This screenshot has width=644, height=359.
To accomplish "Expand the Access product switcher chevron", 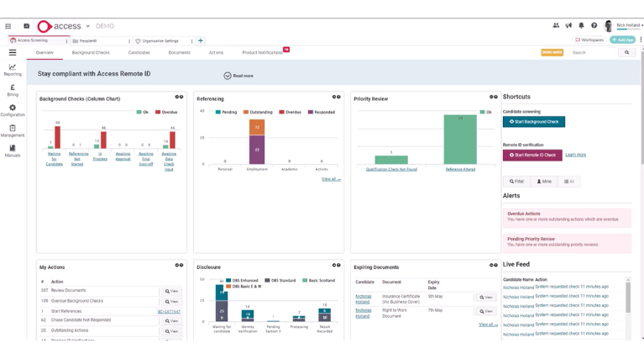I will [88, 27].
